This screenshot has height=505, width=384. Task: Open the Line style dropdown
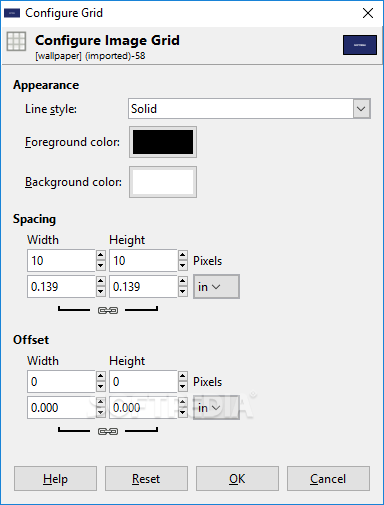tap(249, 109)
